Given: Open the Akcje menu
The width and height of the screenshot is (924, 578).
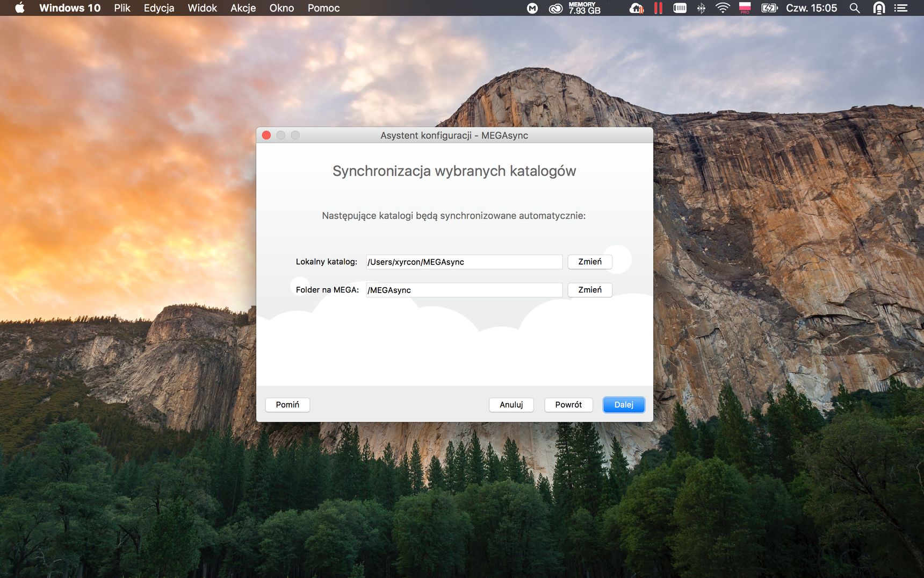Looking at the screenshot, I should [243, 8].
